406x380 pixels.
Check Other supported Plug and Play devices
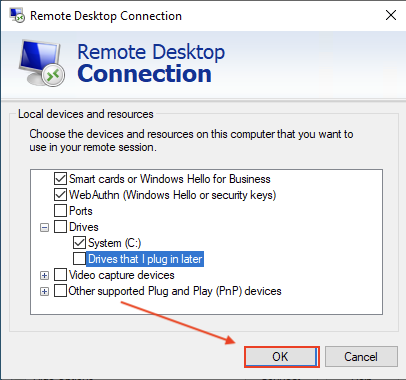pyautogui.click(x=60, y=291)
